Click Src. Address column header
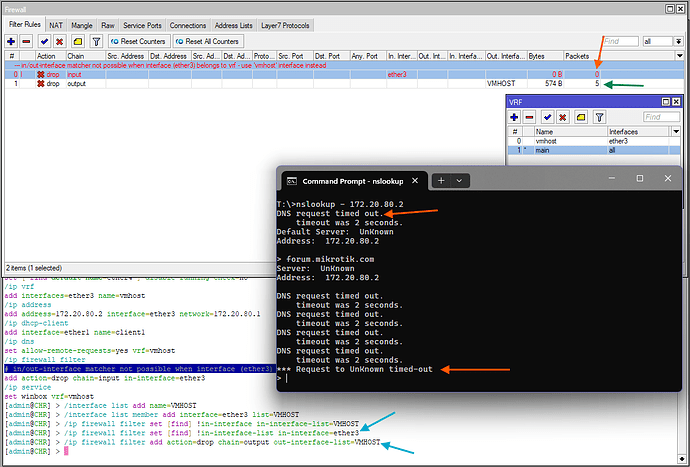Image resolution: width=690 pixels, height=467 pixels. coord(126,56)
